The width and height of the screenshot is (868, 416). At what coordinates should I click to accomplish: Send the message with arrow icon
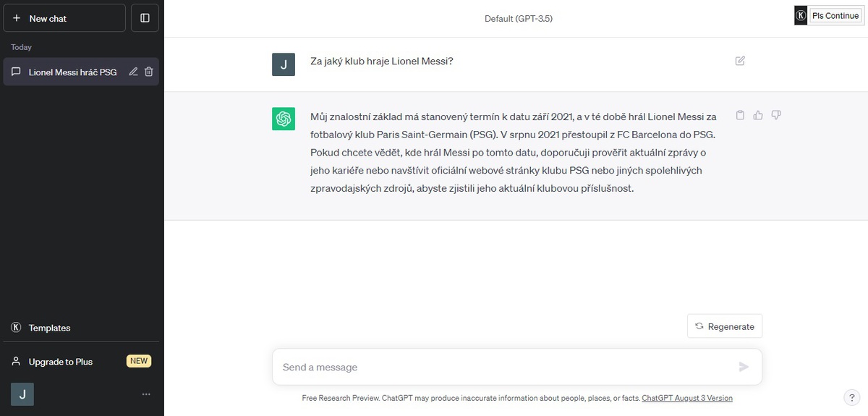tap(744, 367)
